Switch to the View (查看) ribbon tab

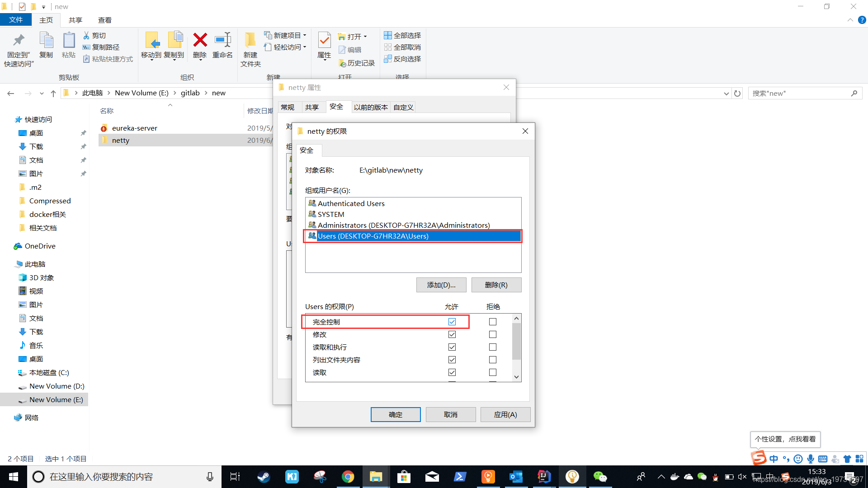click(105, 20)
